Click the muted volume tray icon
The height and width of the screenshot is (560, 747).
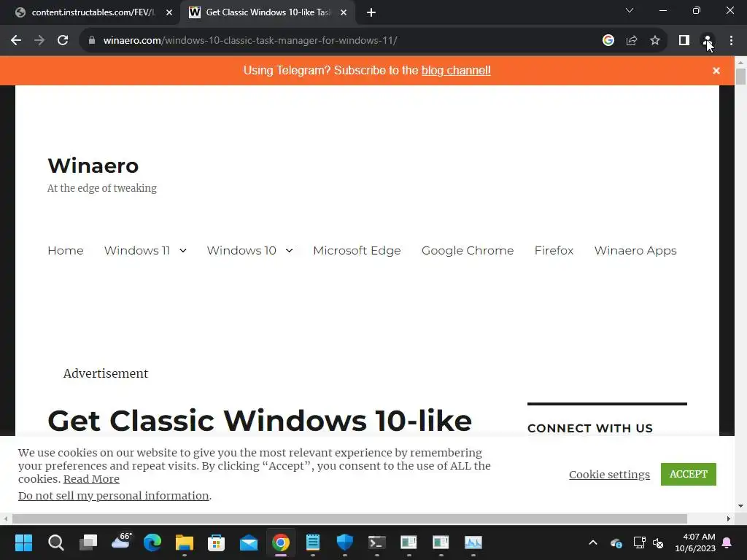[x=658, y=542]
